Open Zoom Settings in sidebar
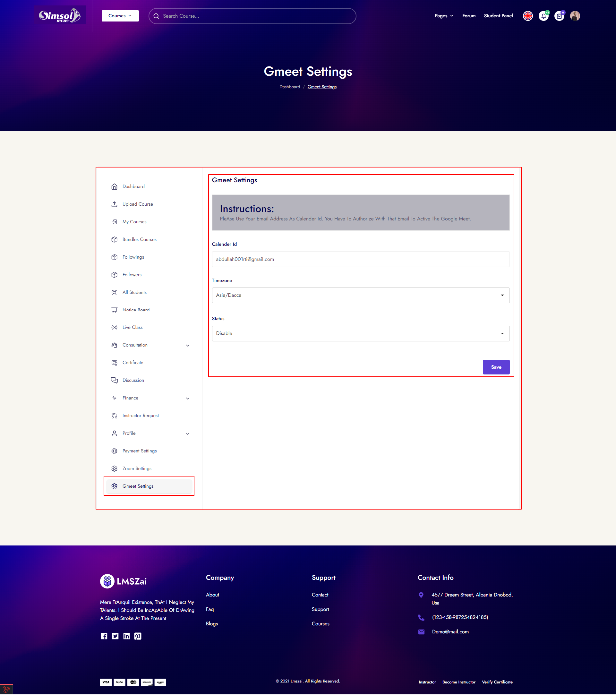The width and height of the screenshot is (616, 695). pos(137,468)
